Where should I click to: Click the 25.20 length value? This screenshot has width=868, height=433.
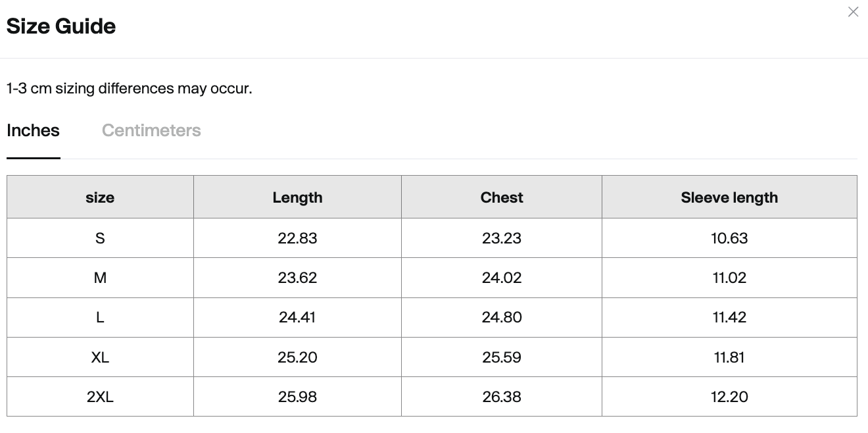point(297,357)
